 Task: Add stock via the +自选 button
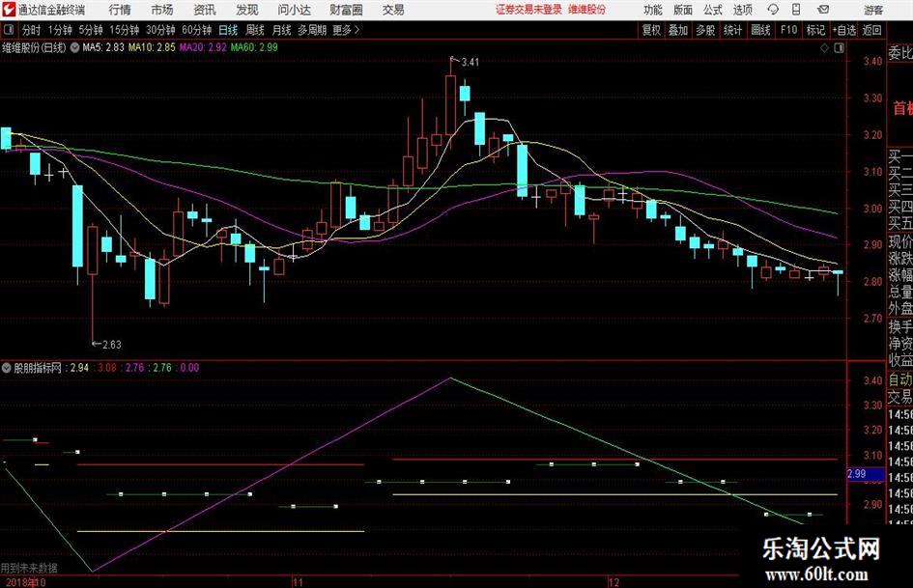[843, 30]
